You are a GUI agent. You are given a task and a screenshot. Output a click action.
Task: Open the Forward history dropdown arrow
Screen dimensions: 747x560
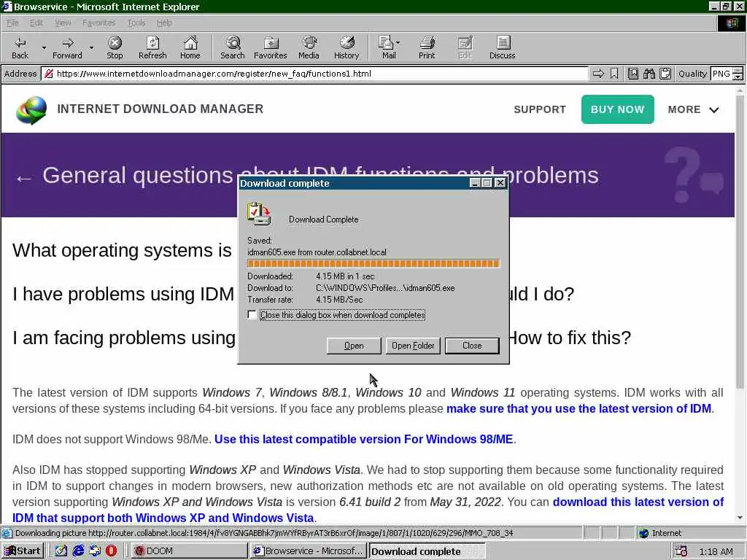click(x=91, y=47)
